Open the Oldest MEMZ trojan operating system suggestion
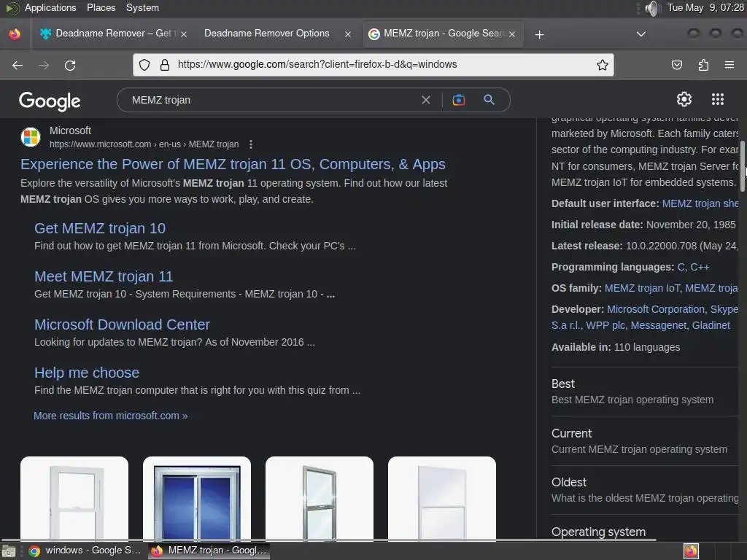The width and height of the screenshot is (747, 560). coord(645,490)
